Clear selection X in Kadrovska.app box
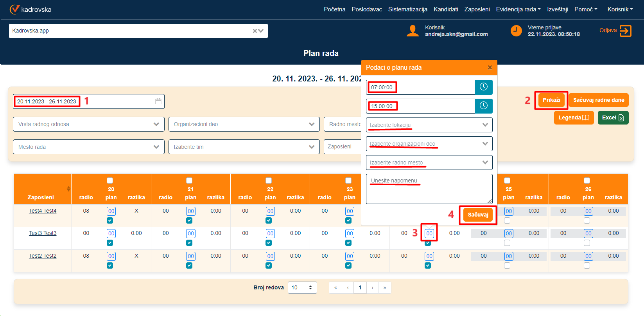644x316 pixels. [x=255, y=31]
